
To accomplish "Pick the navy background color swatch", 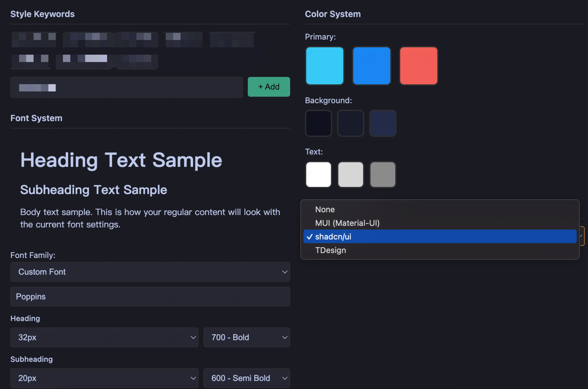I will [x=382, y=123].
